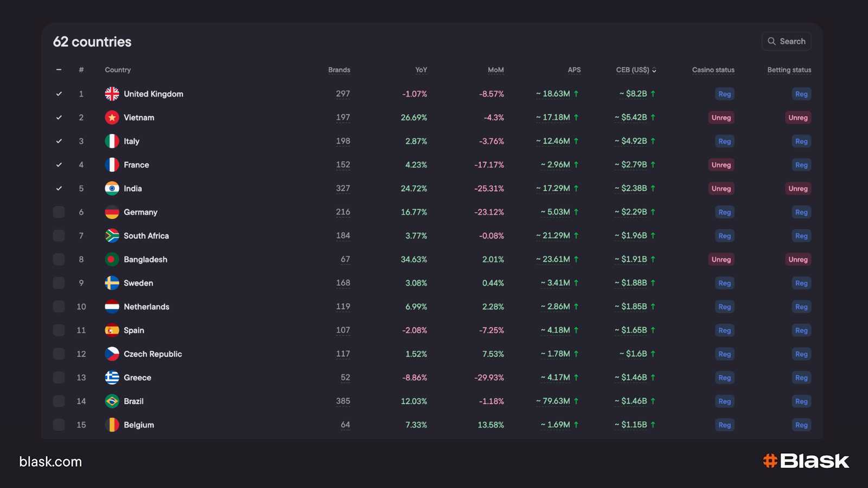The image size is (868, 488).
Task: Sort table by Brands column header
Action: click(x=339, y=70)
